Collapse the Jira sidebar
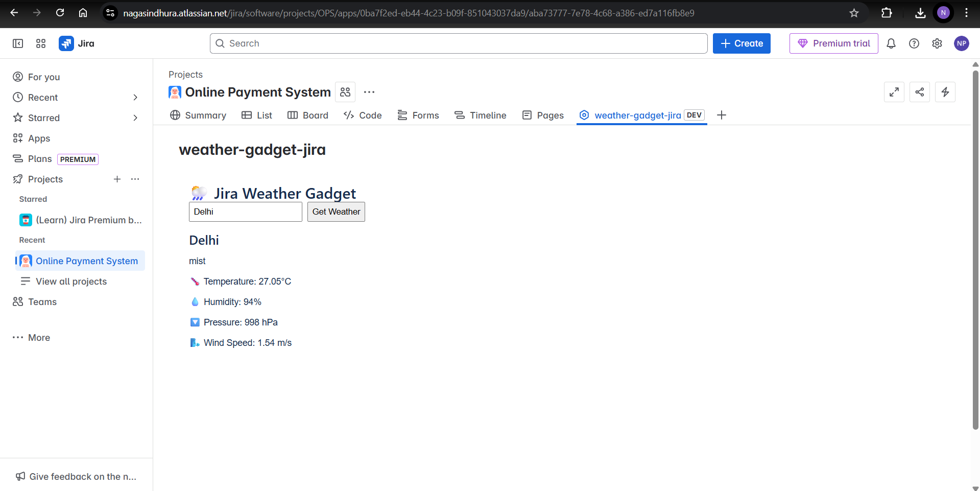The width and height of the screenshot is (980, 491). 18,43
